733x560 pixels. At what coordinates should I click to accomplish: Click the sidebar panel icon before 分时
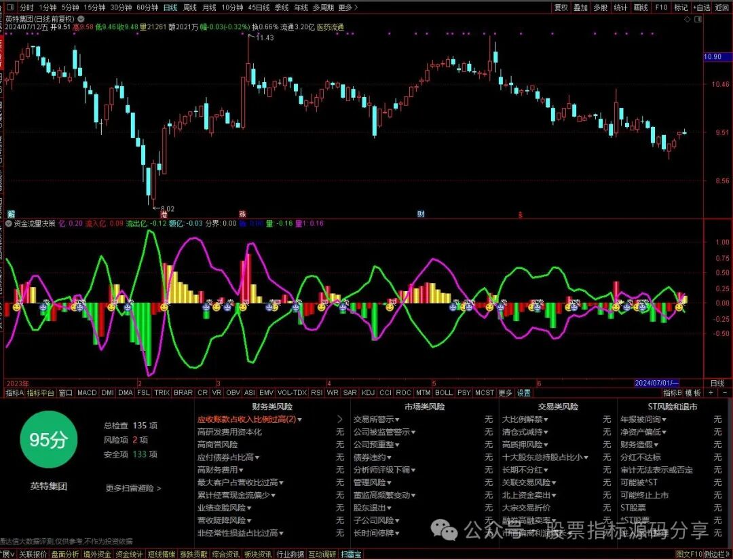[10, 7]
